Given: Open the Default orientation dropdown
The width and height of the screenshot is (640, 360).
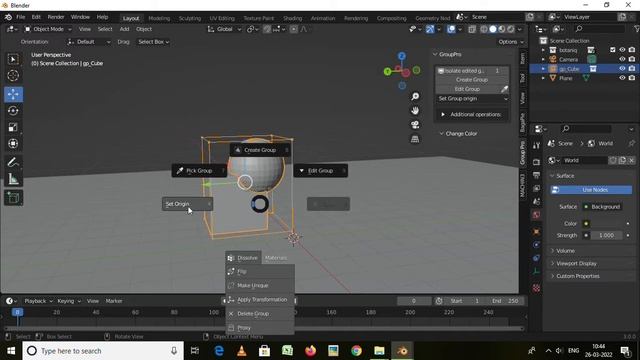Looking at the screenshot, I should tap(89, 42).
